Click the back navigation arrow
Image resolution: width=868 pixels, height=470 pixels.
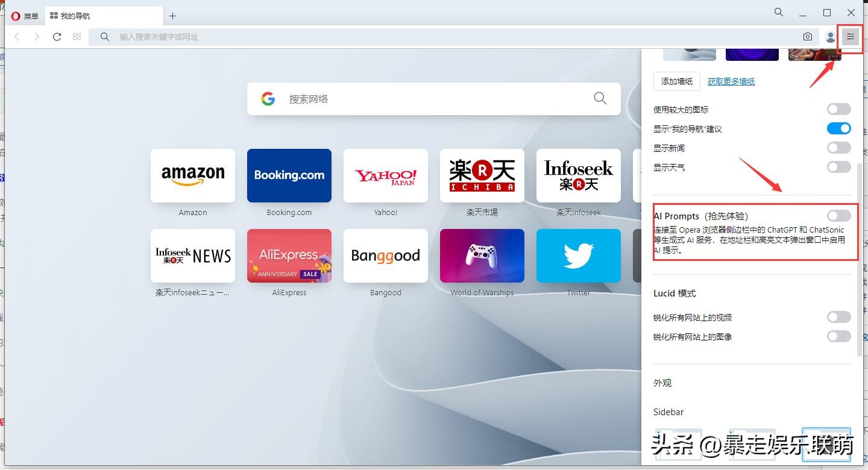[16, 36]
